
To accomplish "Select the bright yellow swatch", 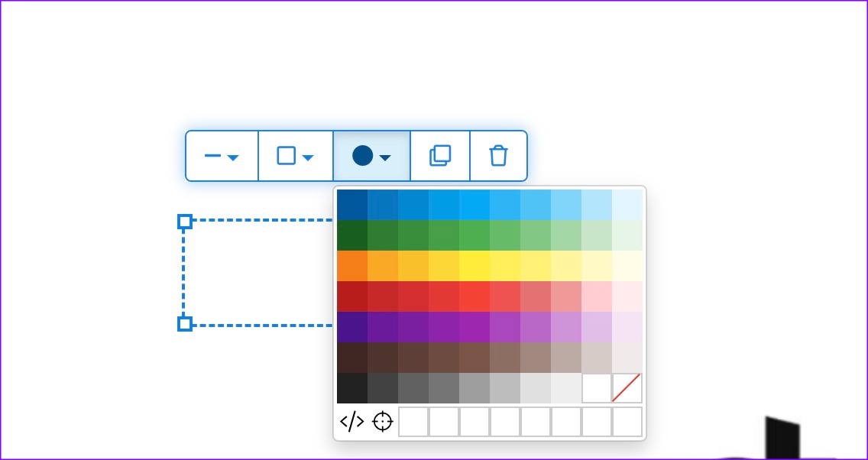I will coord(474,266).
